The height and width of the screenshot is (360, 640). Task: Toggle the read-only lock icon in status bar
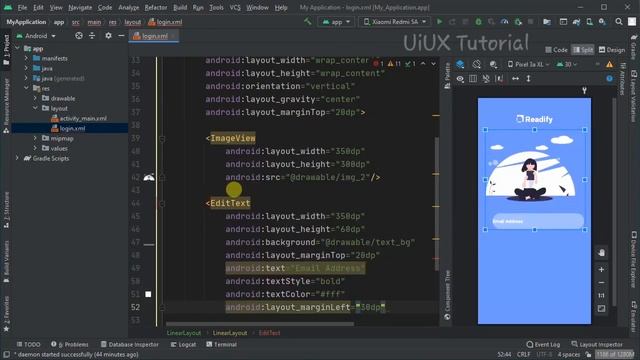point(588,354)
